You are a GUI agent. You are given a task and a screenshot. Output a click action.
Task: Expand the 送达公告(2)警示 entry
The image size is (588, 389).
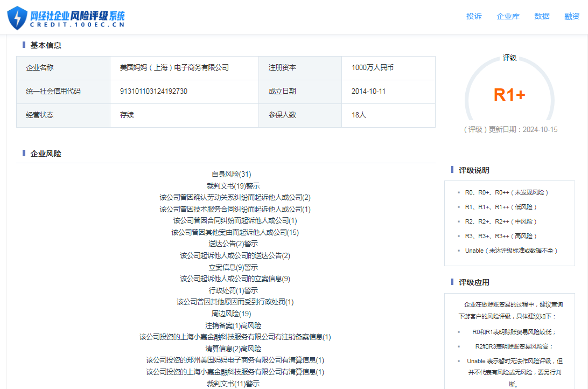233,244
